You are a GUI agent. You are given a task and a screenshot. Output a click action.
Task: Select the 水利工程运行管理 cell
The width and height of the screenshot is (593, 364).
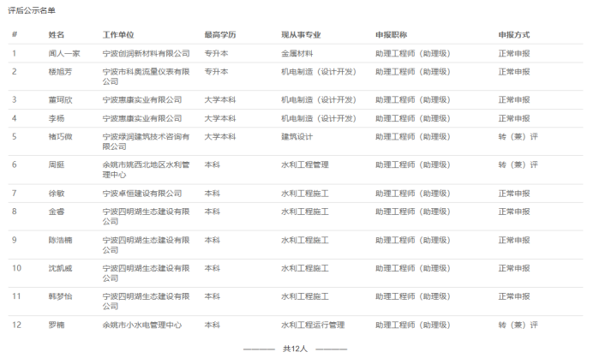coord(312,325)
